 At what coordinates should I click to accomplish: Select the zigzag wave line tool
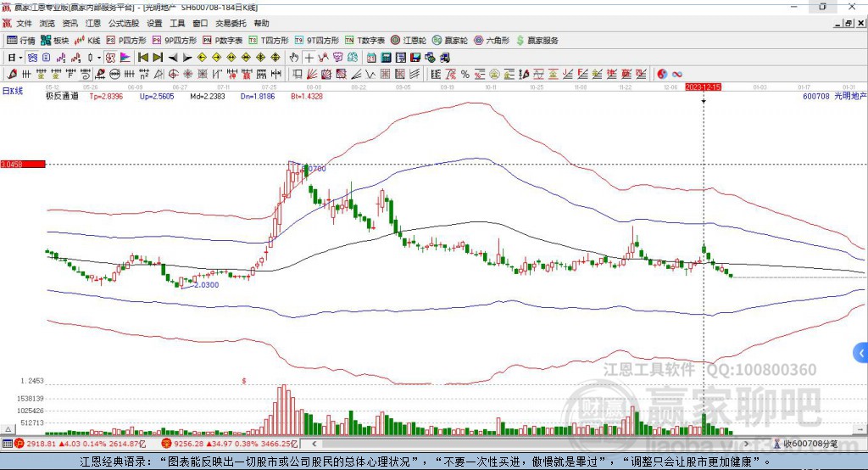(371, 75)
